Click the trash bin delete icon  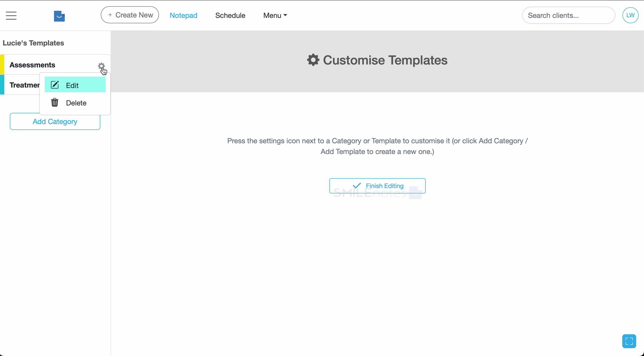pyautogui.click(x=55, y=103)
